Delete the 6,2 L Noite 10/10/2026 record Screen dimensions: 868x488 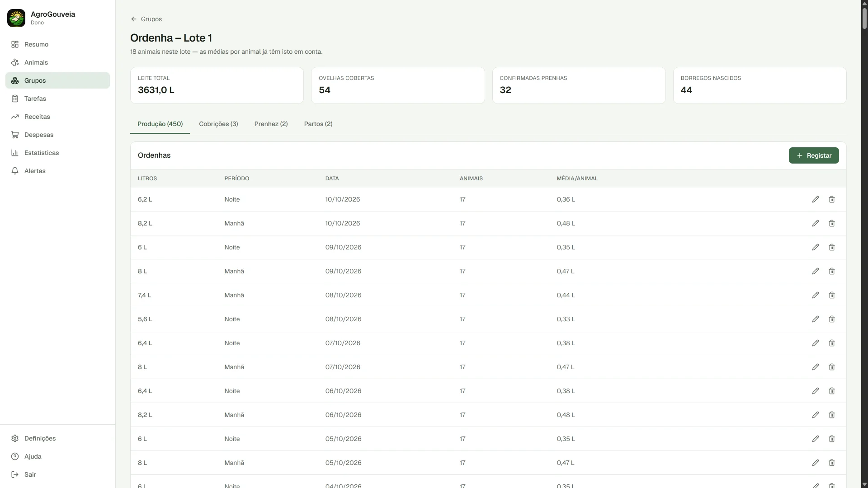pyautogui.click(x=831, y=199)
